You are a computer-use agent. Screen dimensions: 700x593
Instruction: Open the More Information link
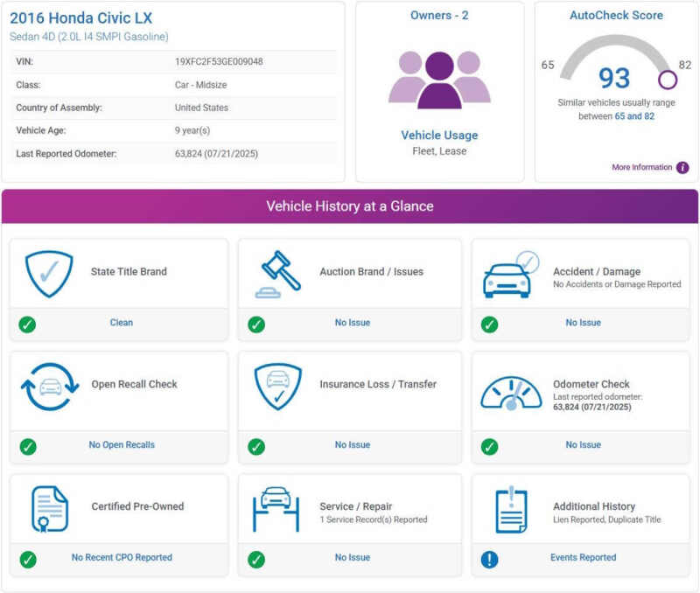point(641,168)
